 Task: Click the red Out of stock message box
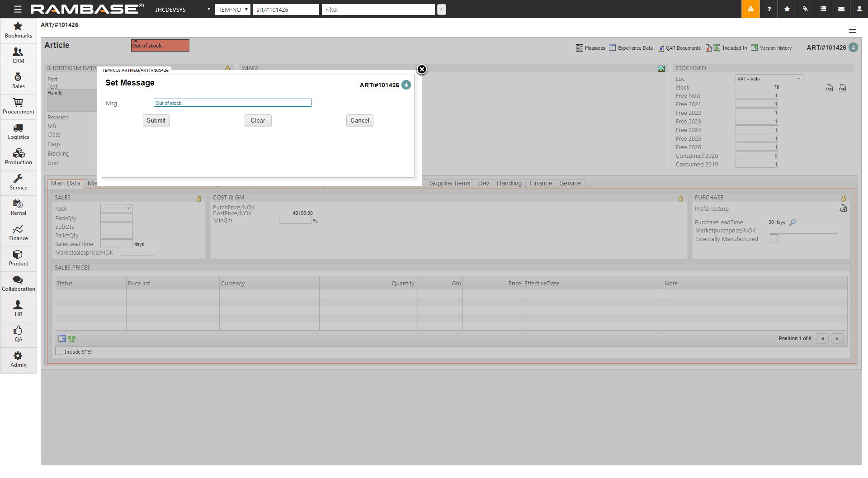coord(160,45)
